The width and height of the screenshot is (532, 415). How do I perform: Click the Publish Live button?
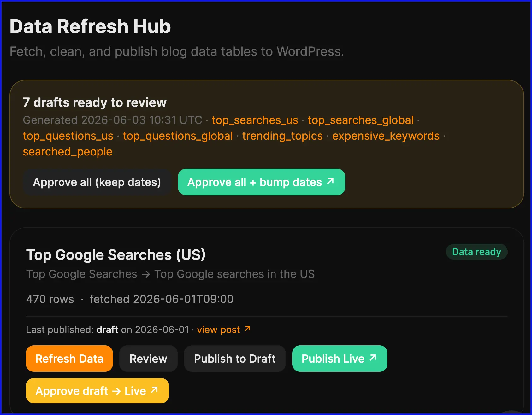click(340, 359)
